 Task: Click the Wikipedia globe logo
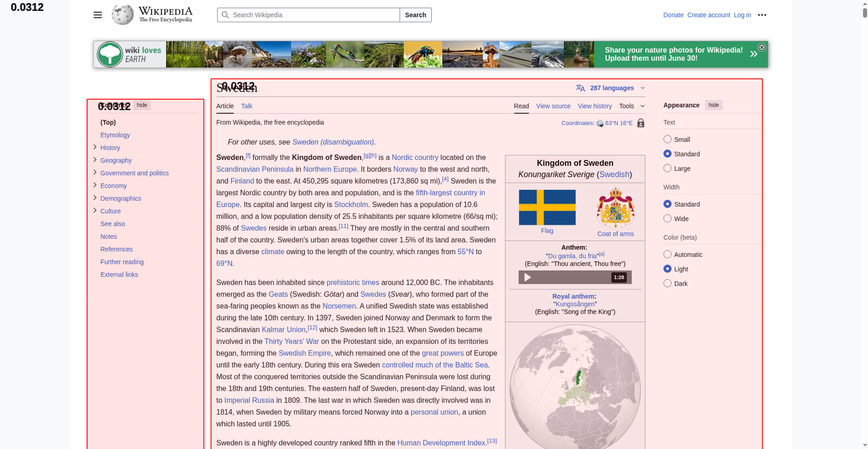[x=122, y=15]
